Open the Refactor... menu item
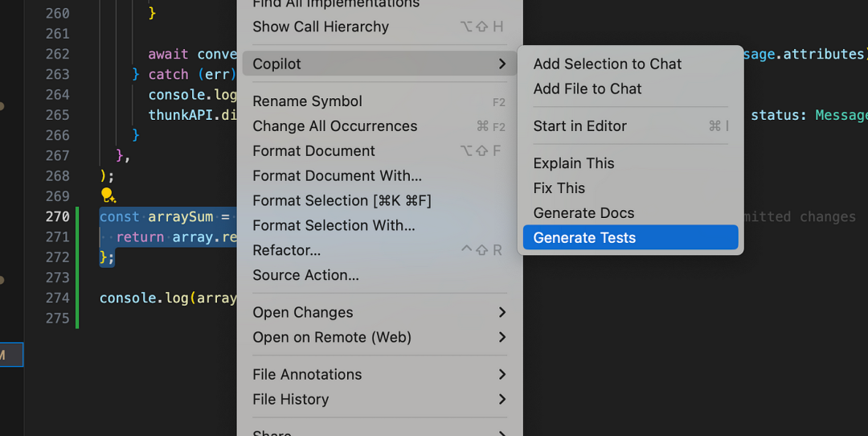 286,250
